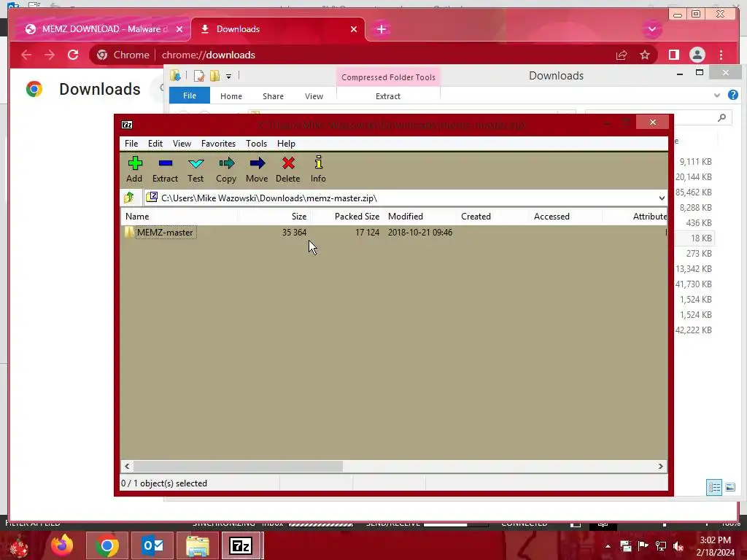The height and width of the screenshot is (560, 747).
Task: Run the Test tool in 7-Zip
Action: coord(196,169)
